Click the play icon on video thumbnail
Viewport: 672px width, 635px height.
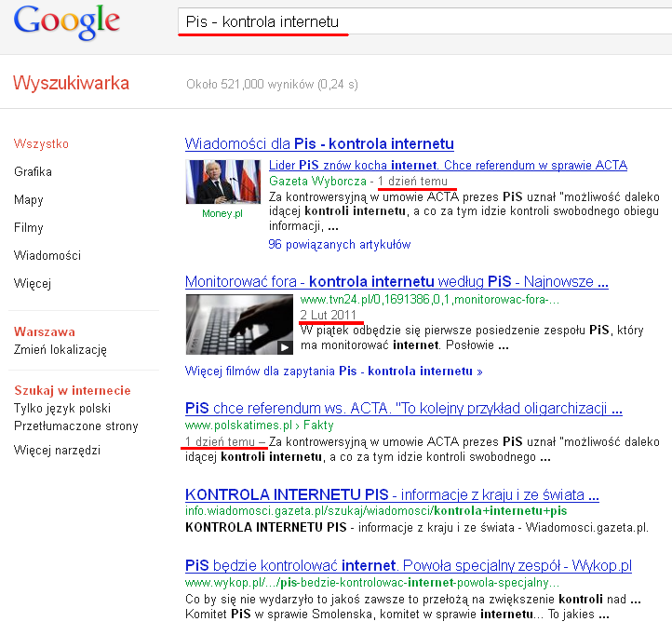tap(285, 347)
